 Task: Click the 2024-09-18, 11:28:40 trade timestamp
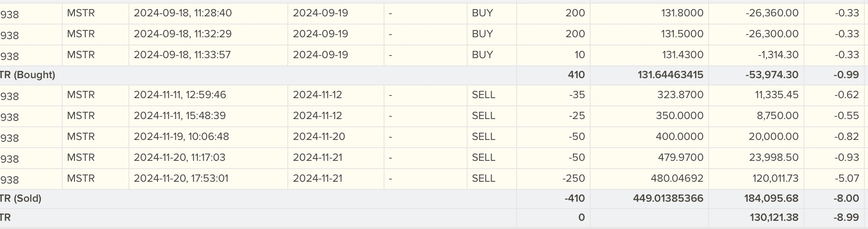click(182, 13)
